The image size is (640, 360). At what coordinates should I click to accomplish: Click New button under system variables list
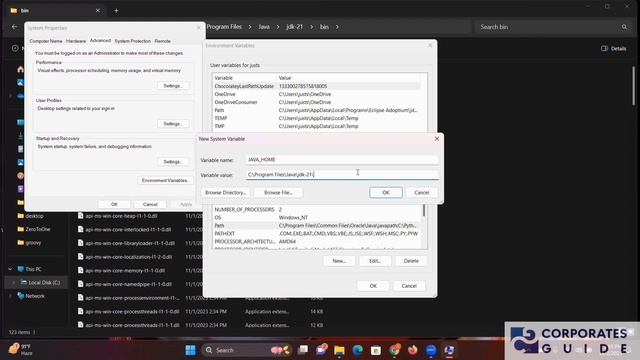pyautogui.click(x=339, y=261)
